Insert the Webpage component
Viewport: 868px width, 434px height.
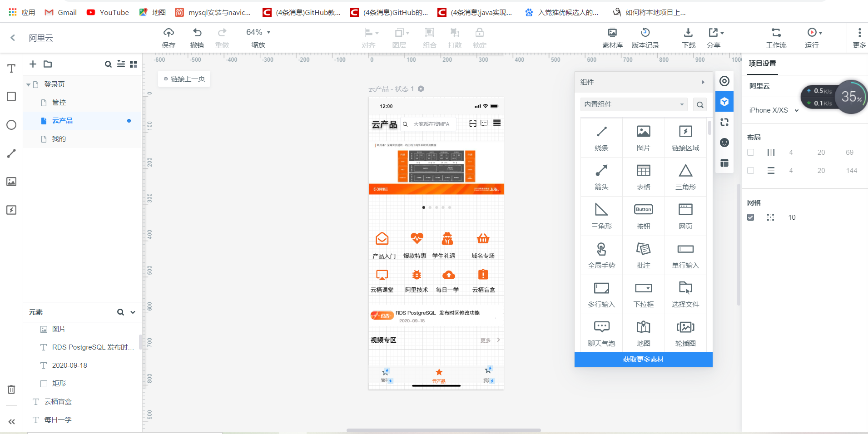(685, 217)
